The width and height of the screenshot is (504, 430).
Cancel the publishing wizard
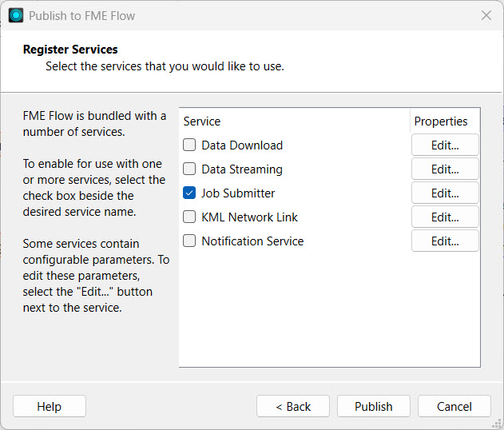point(454,407)
